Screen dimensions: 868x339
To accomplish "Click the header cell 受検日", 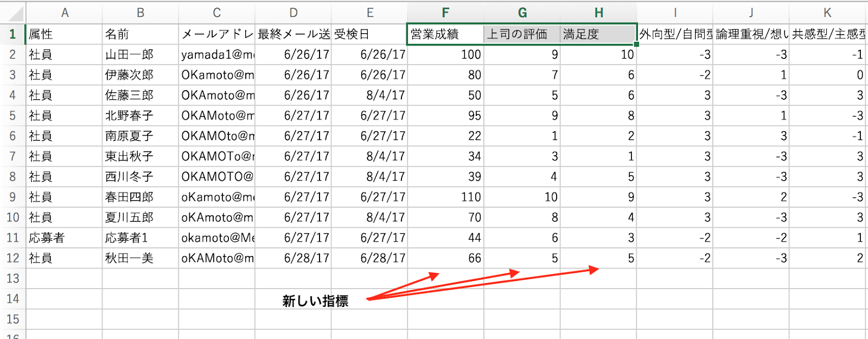I will [369, 34].
